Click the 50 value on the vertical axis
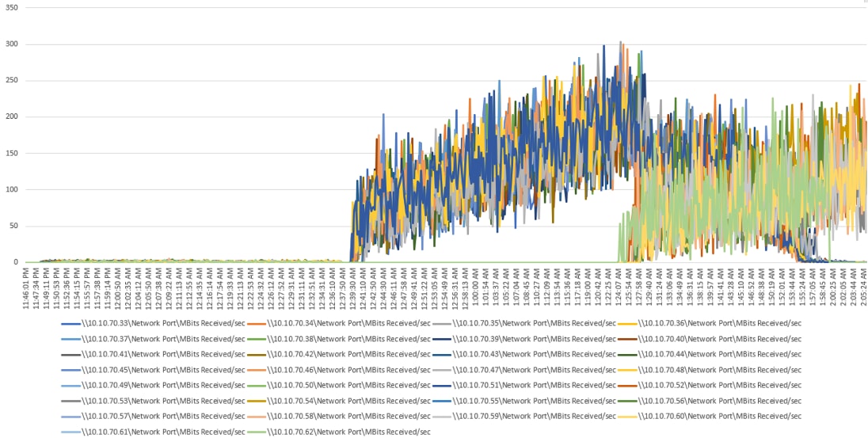Viewport: 868px width, 438px height. 13,226
